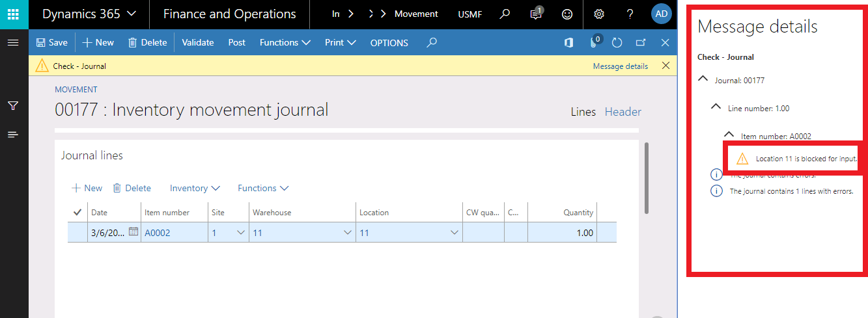Viewport: 868px width, 318px height.
Task: Toggle the select-all checkmark column header
Action: 77,212
